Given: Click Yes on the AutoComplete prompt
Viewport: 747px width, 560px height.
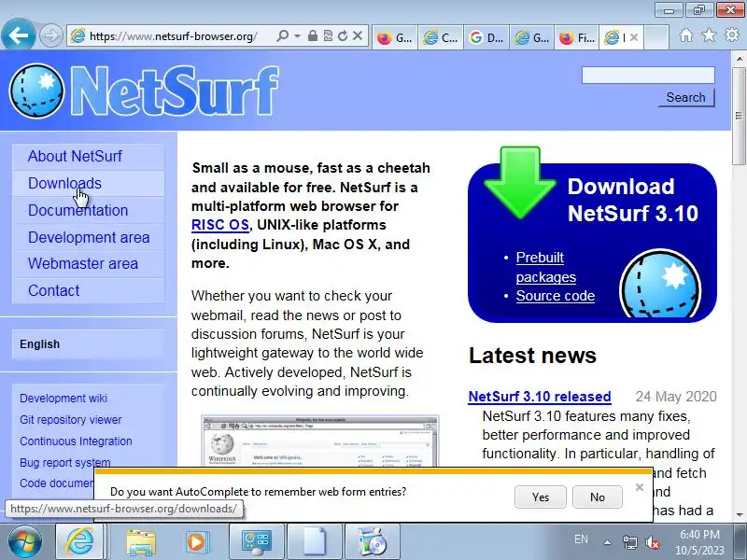Looking at the screenshot, I should [541, 497].
